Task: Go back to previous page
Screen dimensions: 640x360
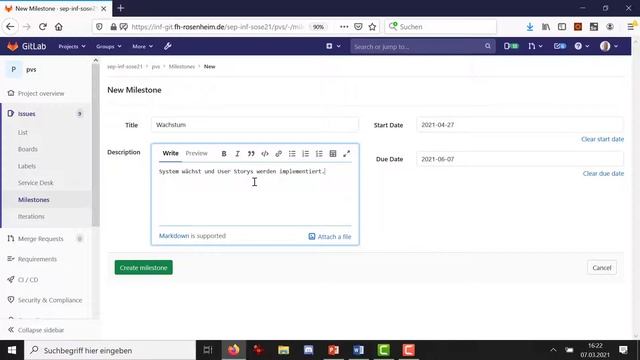Action: point(10,27)
